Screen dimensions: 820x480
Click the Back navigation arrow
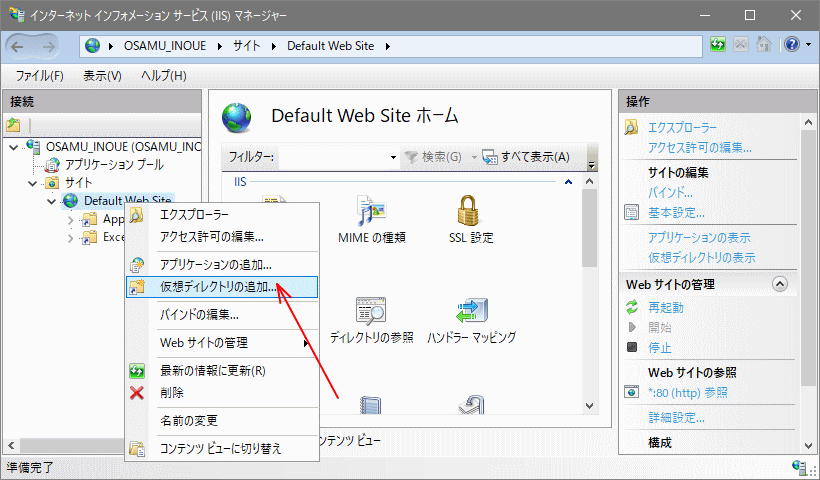click(x=17, y=47)
